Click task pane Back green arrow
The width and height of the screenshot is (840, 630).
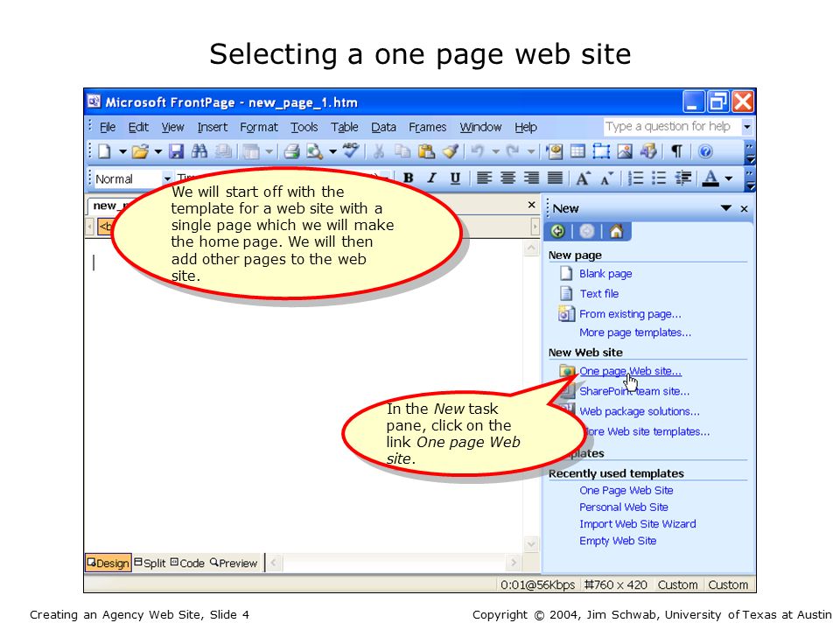[x=557, y=231]
